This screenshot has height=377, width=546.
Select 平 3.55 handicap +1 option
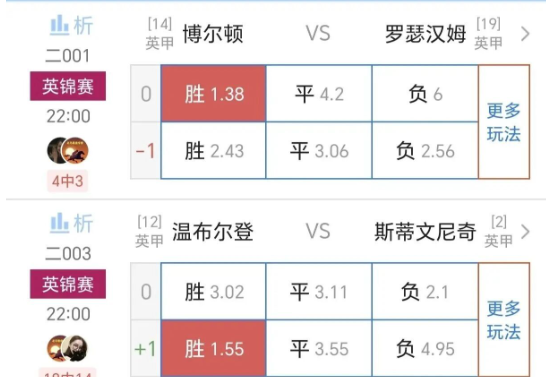[319, 348]
